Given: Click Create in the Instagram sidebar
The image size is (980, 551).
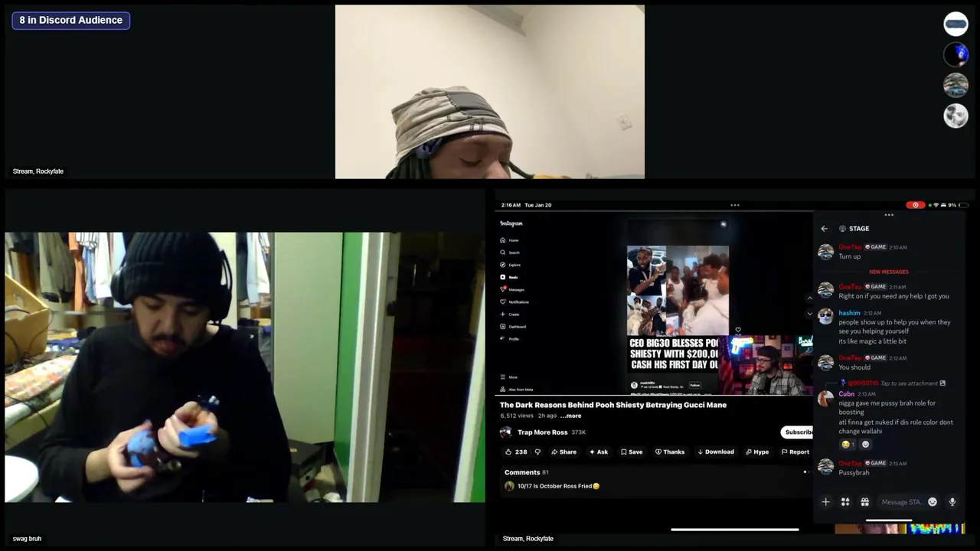Looking at the screenshot, I should click(x=510, y=314).
